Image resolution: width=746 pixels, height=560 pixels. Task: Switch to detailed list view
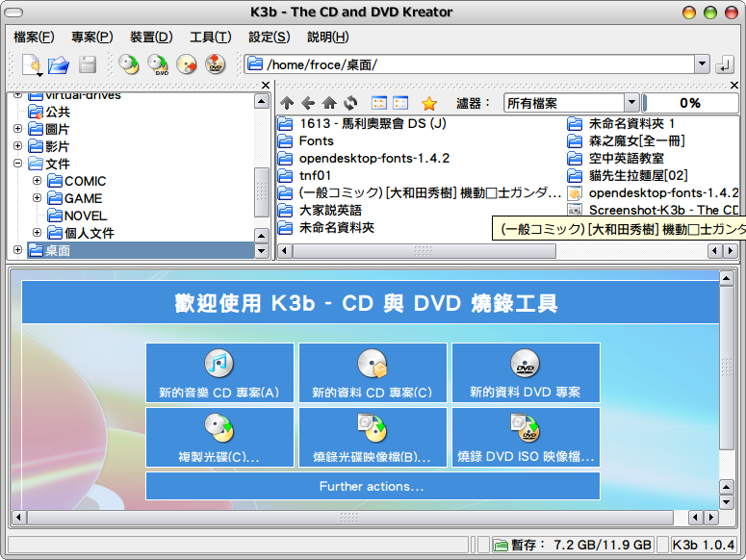[x=400, y=103]
